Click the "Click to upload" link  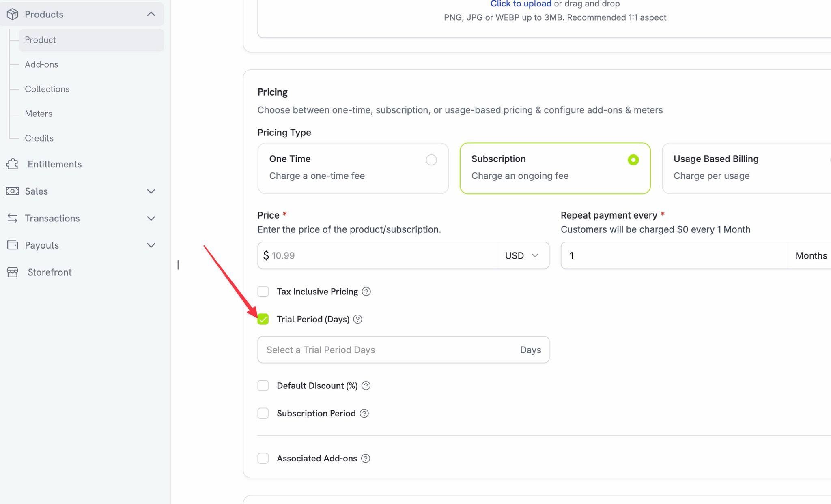[x=521, y=4]
